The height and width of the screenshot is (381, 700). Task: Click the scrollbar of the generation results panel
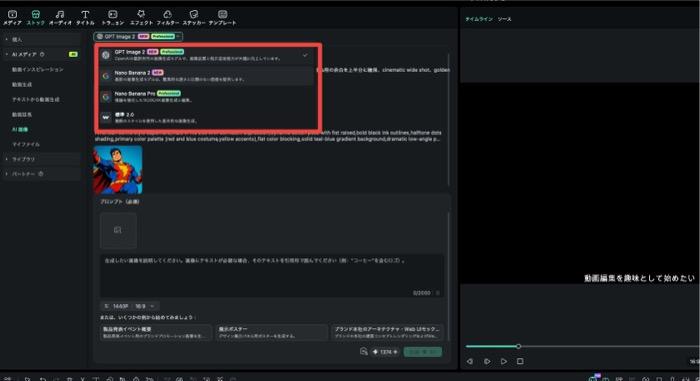click(449, 120)
